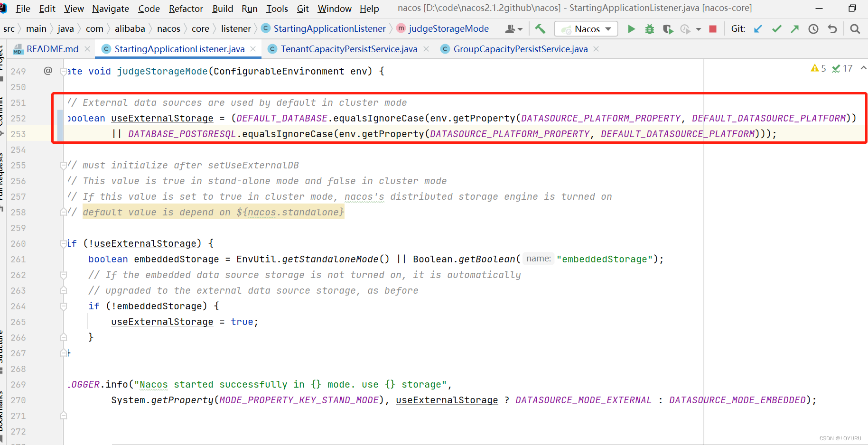Push commits using the green arrow icon
This screenshot has width=868, height=445.
(794, 29)
